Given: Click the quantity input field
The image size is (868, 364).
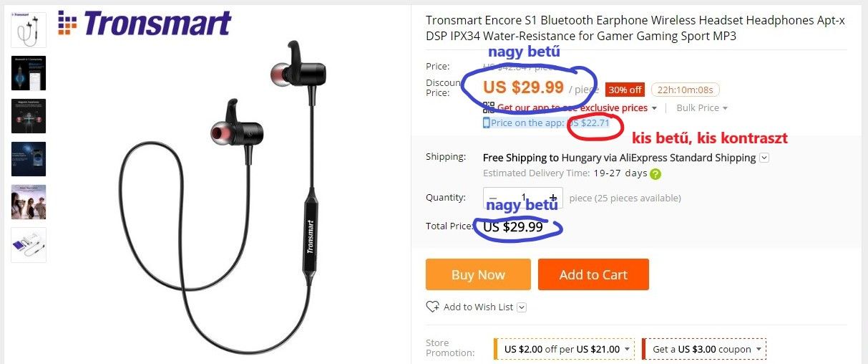Looking at the screenshot, I should pos(523,198).
